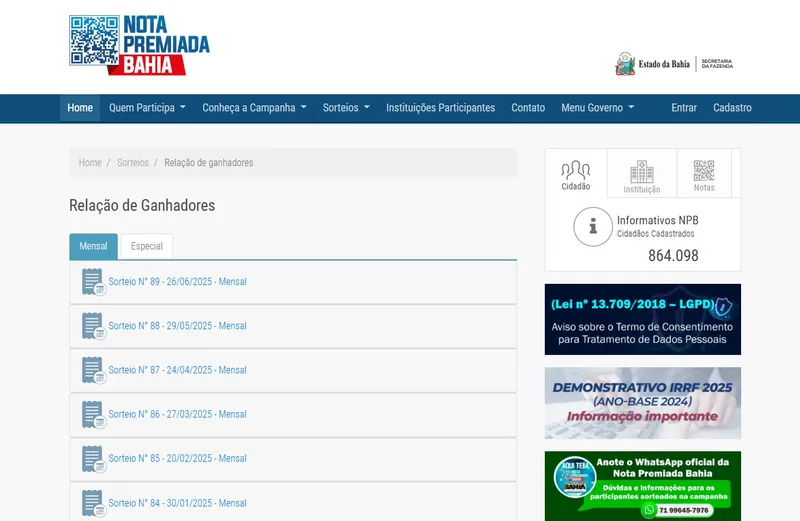Select the Mensal tab
This screenshot has height=521, width=800.
coord(93,246)
